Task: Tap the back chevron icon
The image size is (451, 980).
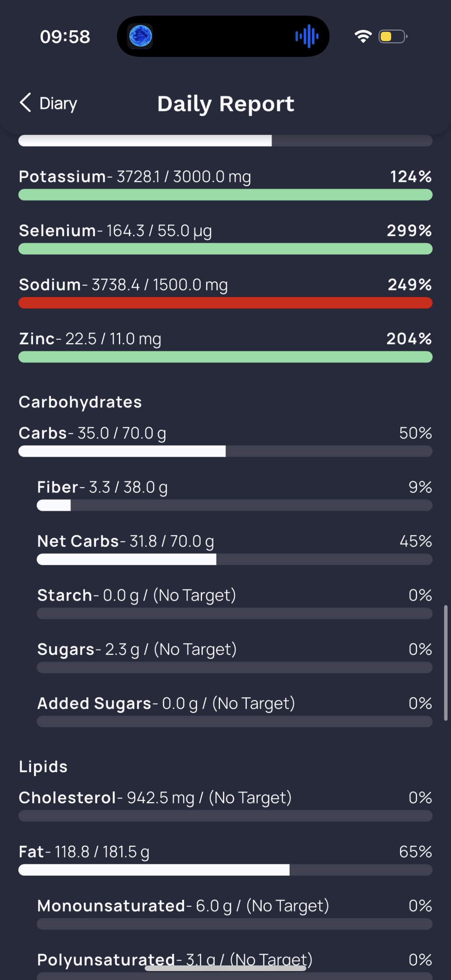Action: [25, 103]
